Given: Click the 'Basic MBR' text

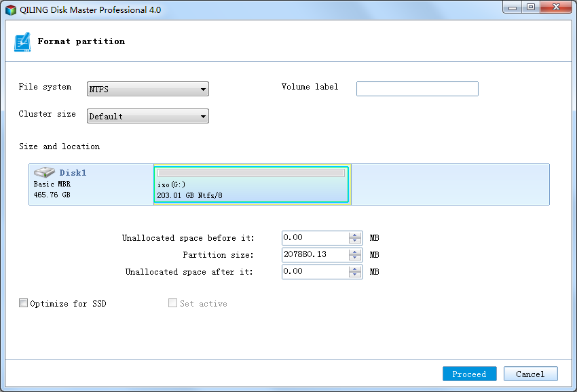Looking at the screenshot, I should pyautogui.click(x=52, y=184).
